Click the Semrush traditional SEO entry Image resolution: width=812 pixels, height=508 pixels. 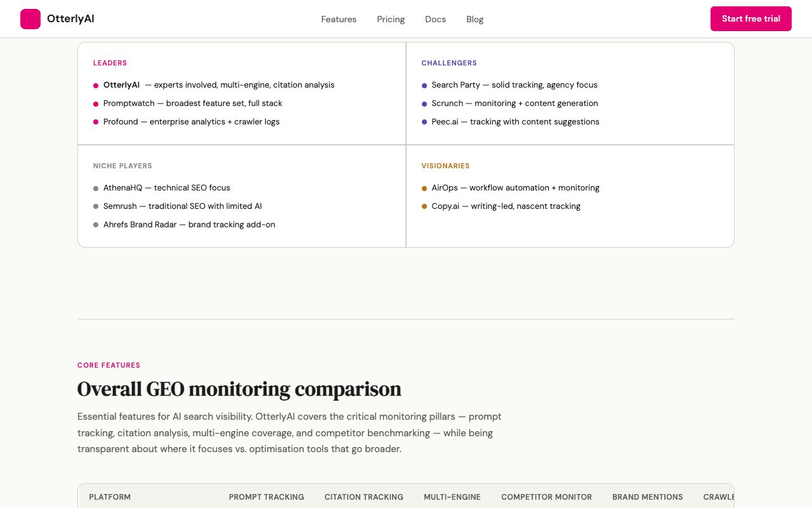pos(178,206)
